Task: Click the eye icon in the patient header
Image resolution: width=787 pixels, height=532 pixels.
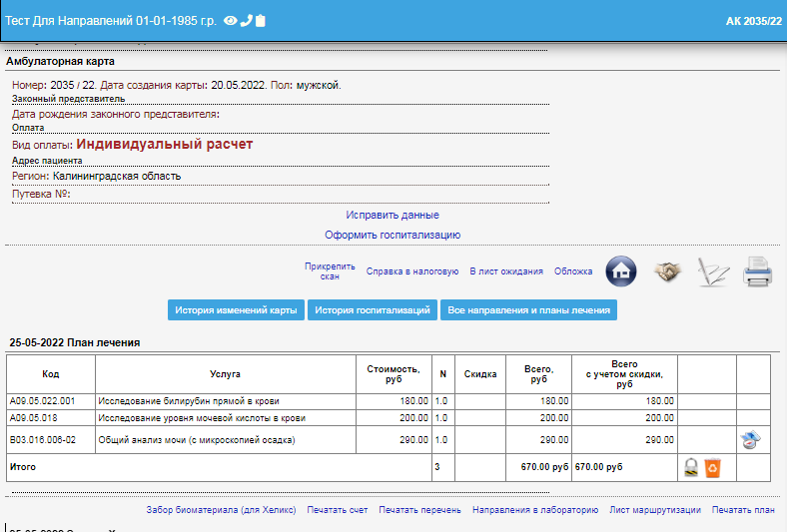Action: click(230, 21)
